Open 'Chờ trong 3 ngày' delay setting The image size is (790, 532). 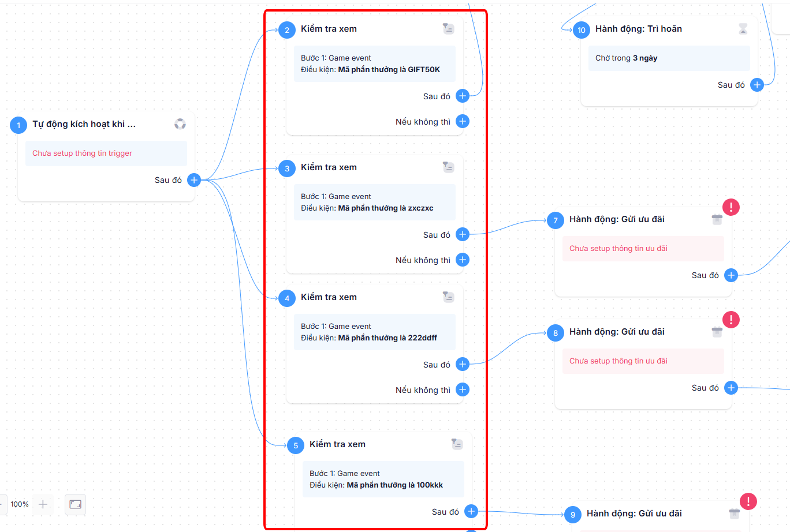669,58
